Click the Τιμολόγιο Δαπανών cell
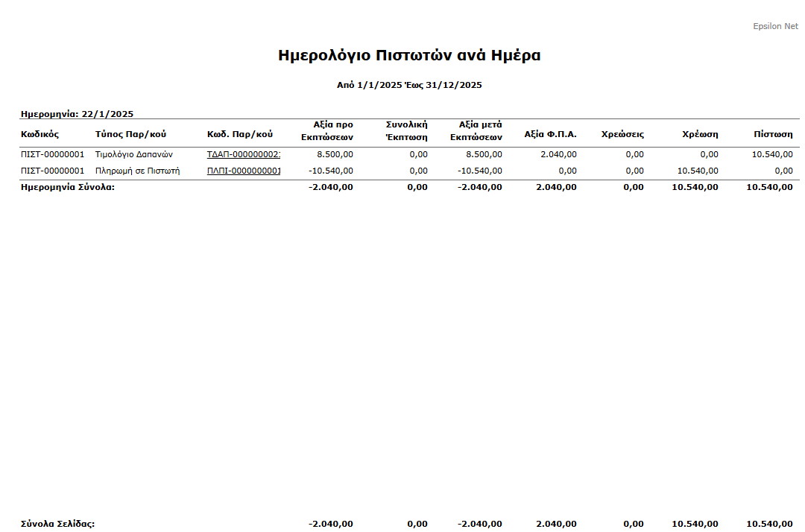The height and width of the screenshot is (532, 805). tap(134, 154)
